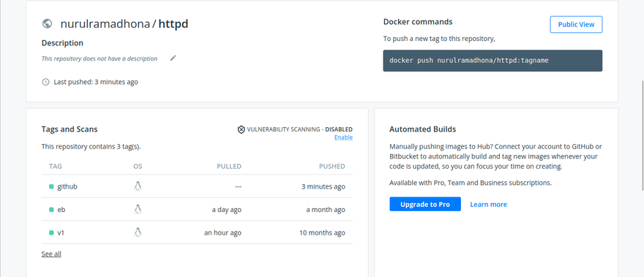Click the vulnerability scanning shield icon
Image resolution: width=644 pixels, height=277 pixels.
241,129
